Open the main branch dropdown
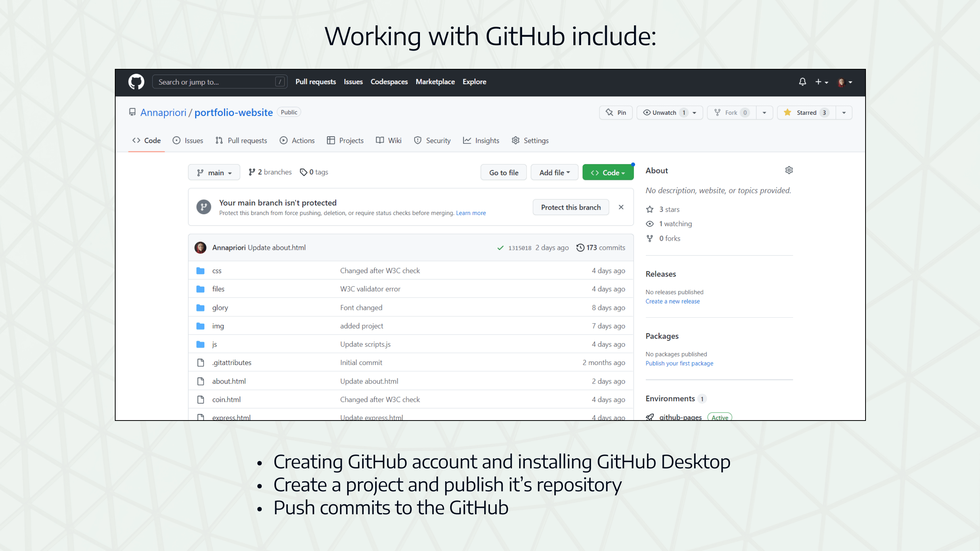Screen dimensions: 980x551 click(214, 172)
